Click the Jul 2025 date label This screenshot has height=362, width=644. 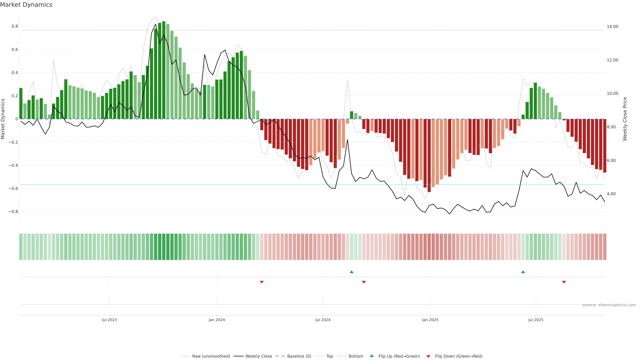(x=535, y=320)
